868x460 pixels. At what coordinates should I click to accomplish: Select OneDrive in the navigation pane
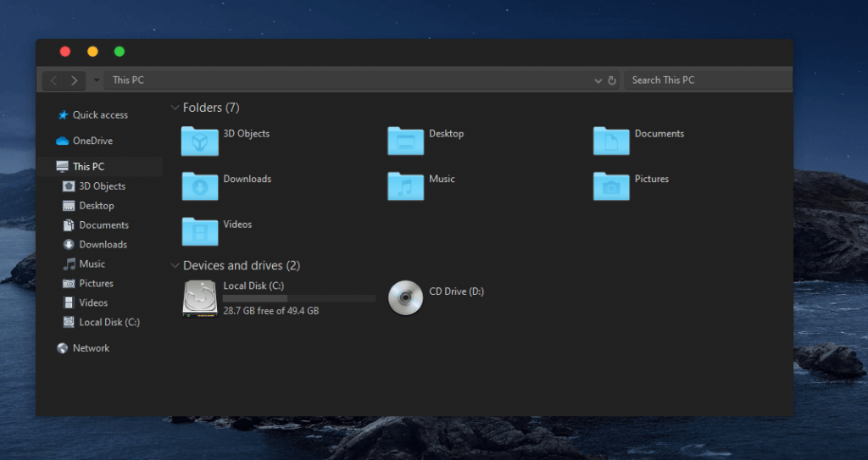pos(92,141)
